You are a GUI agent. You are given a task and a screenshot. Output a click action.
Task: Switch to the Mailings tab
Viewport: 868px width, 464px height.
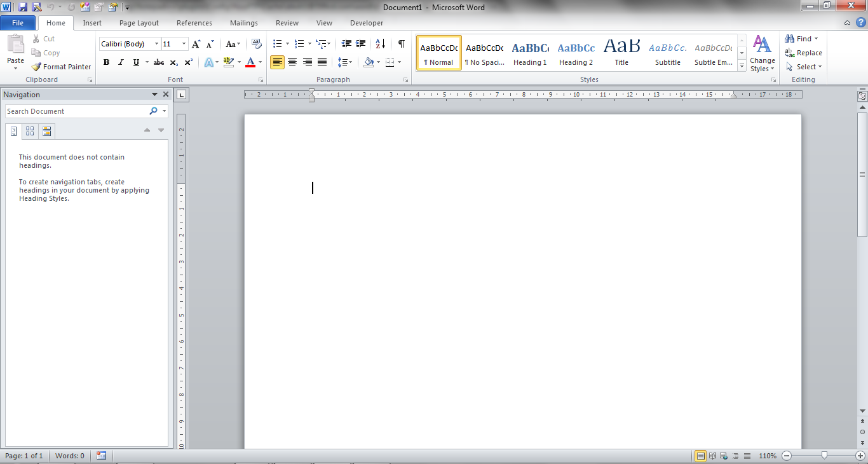pyautogui.click(x=243, y=23)
